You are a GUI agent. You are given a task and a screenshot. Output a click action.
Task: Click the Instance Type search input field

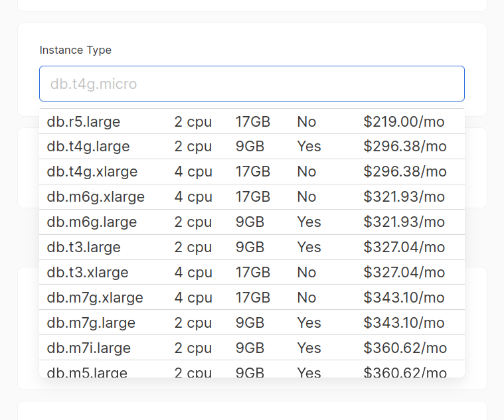pos(252,84)
